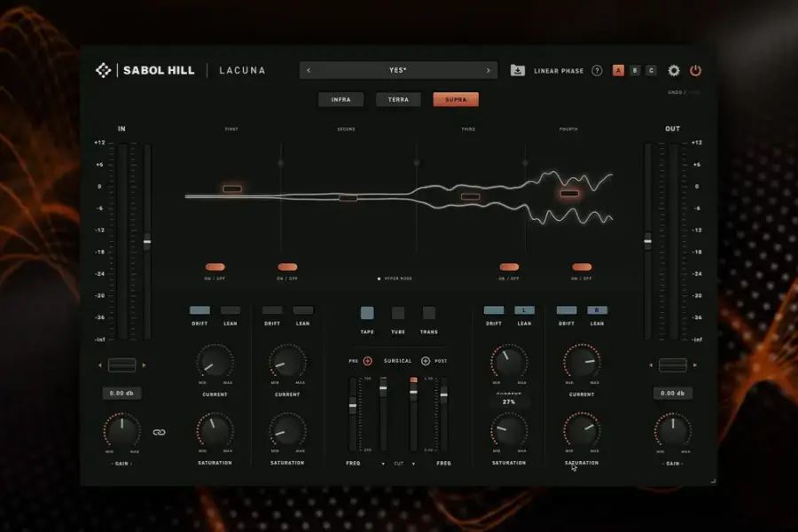
Task: Toggle fourth band On/Off switch
Action: click(582, 267)
